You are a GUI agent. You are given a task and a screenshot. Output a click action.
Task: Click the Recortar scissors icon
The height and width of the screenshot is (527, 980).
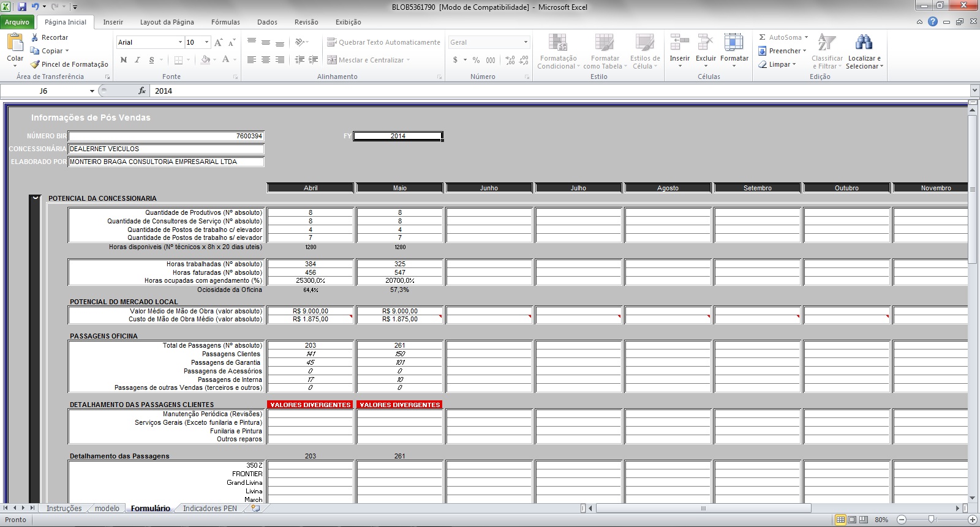tap(35, 37)
